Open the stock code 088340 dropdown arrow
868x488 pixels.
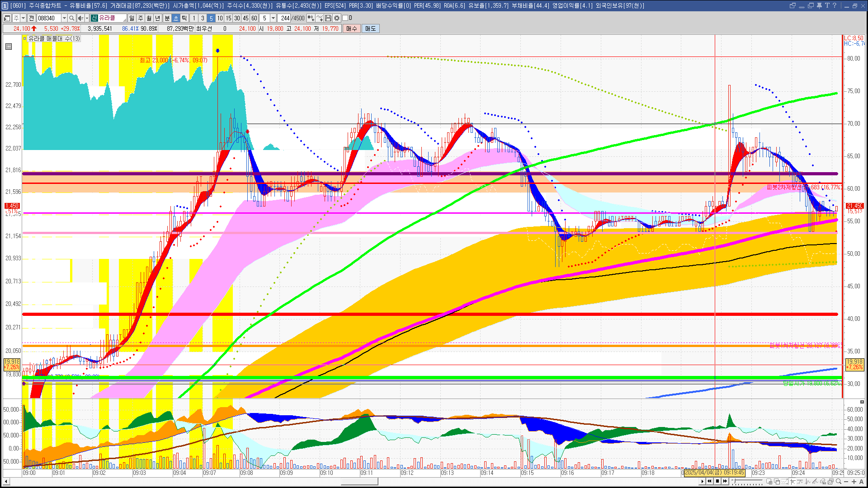coord(64,18)
